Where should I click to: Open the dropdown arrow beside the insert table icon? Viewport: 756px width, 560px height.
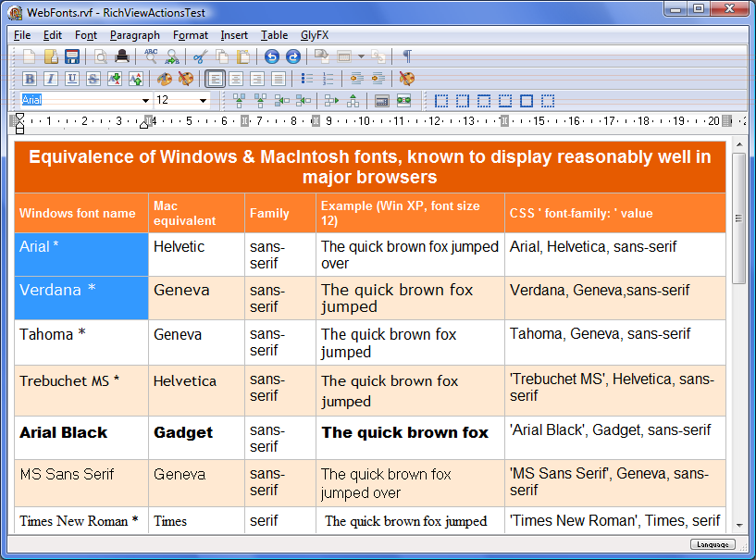[361, 56]
